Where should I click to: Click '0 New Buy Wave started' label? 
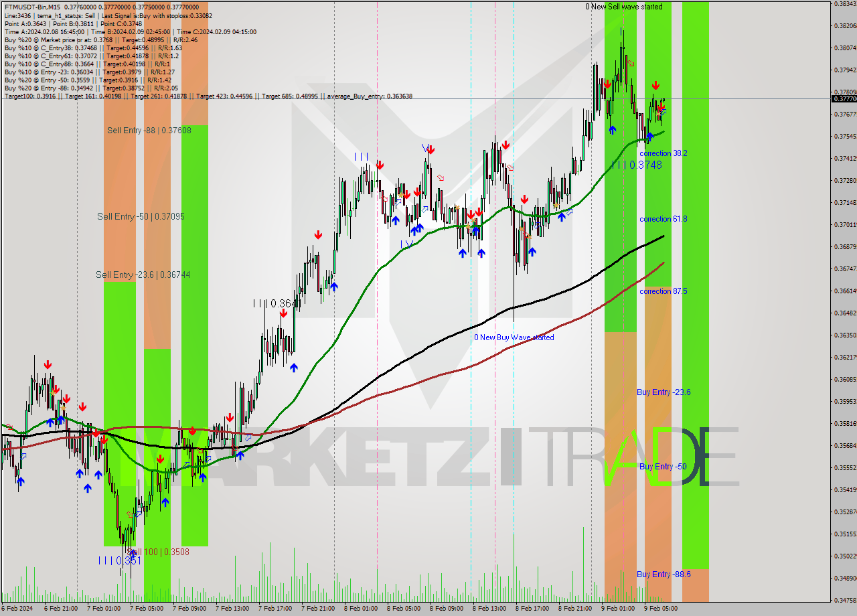514,337
